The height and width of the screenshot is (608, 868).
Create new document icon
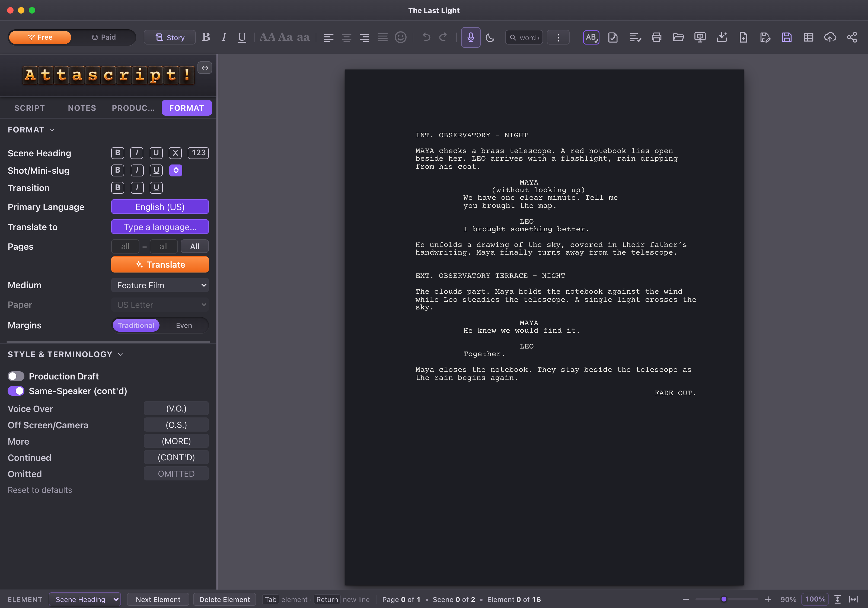743,37
